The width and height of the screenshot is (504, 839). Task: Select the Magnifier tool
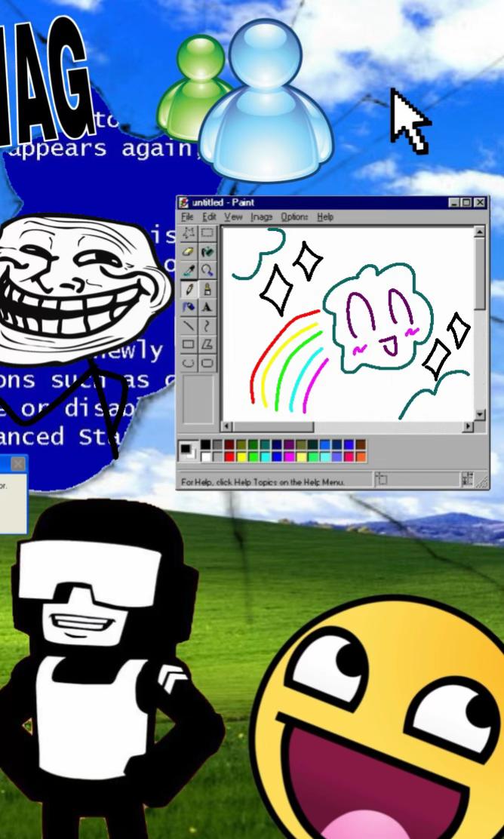207,270
